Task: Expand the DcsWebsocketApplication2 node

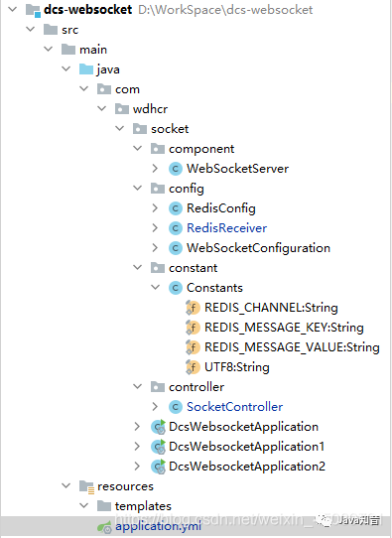Action: point(137,466)
